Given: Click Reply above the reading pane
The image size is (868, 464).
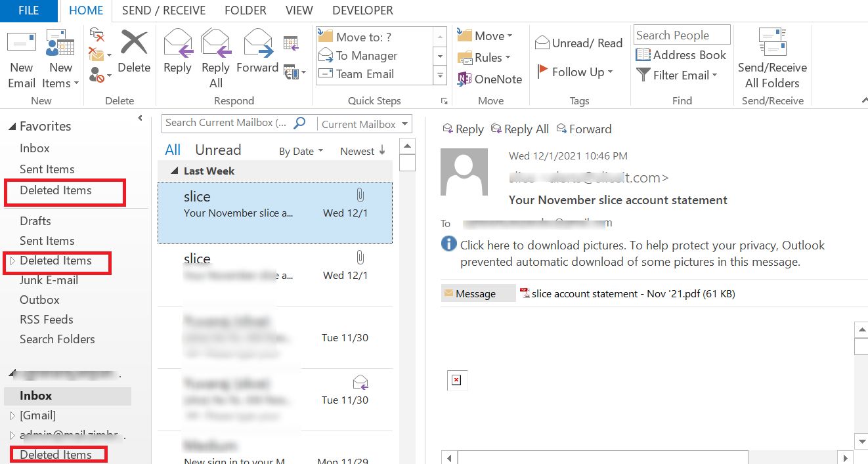Looking at the screenshot, I should [x=463, y=129].
